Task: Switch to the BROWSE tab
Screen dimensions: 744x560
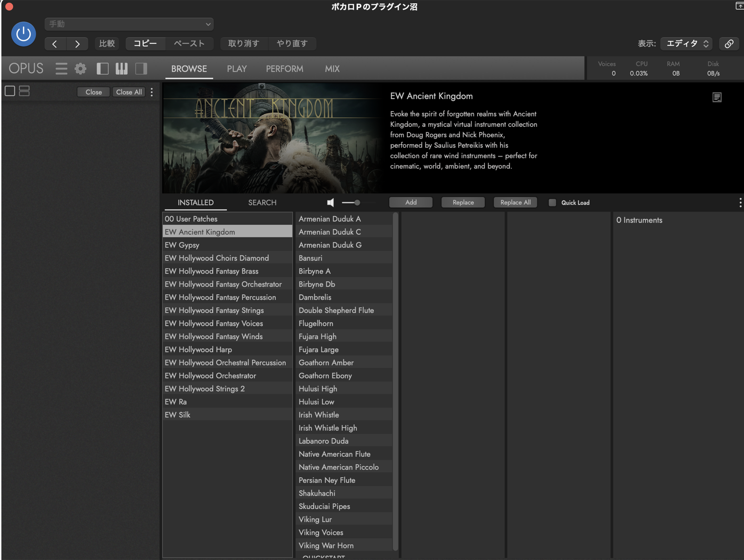Action: coord(189,69)
